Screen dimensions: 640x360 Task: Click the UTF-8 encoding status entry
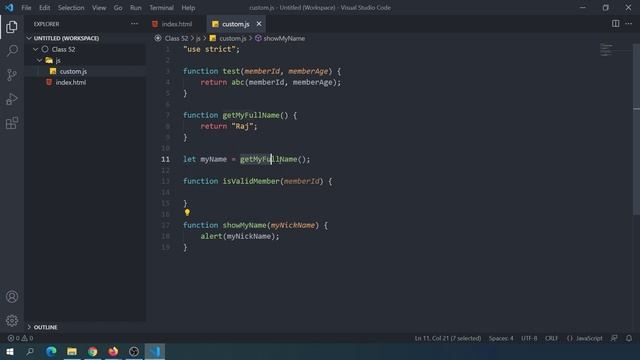click(529, 338)
